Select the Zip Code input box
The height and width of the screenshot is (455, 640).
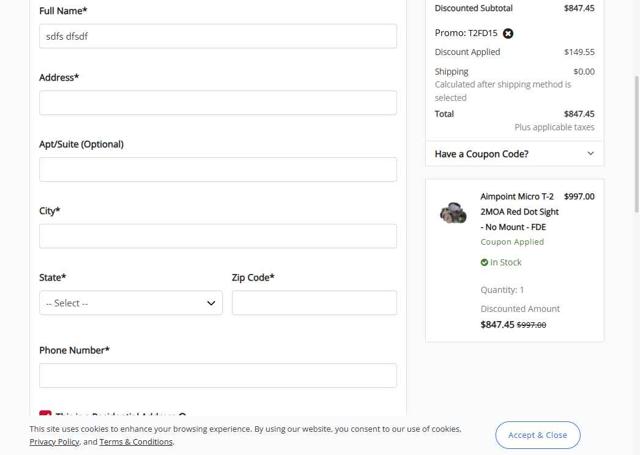click(314, 303)
